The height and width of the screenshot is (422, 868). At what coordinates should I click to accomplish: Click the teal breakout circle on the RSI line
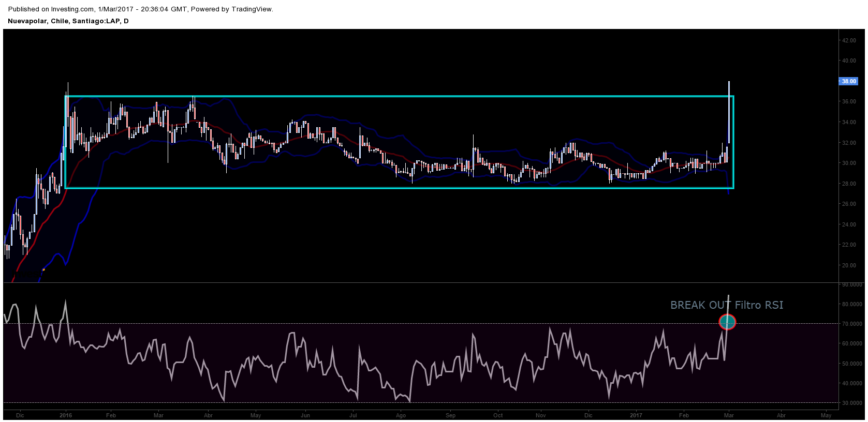coord(727,322)
